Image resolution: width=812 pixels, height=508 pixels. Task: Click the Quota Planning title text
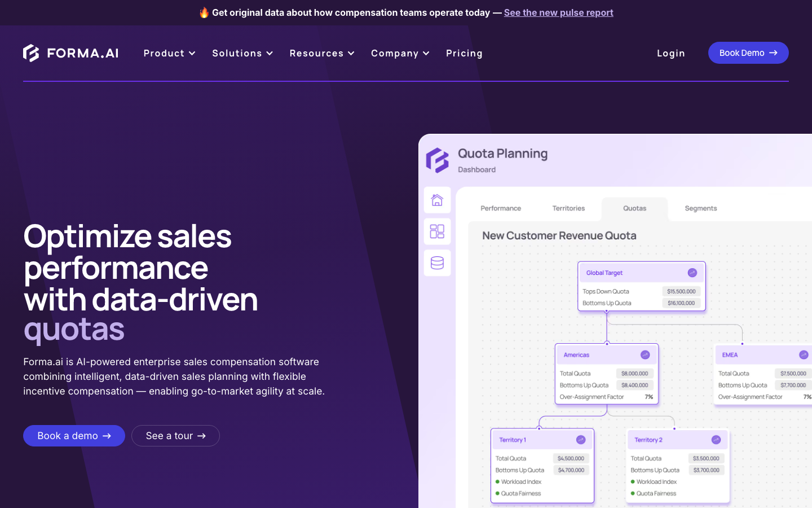[x=502, y=154]
